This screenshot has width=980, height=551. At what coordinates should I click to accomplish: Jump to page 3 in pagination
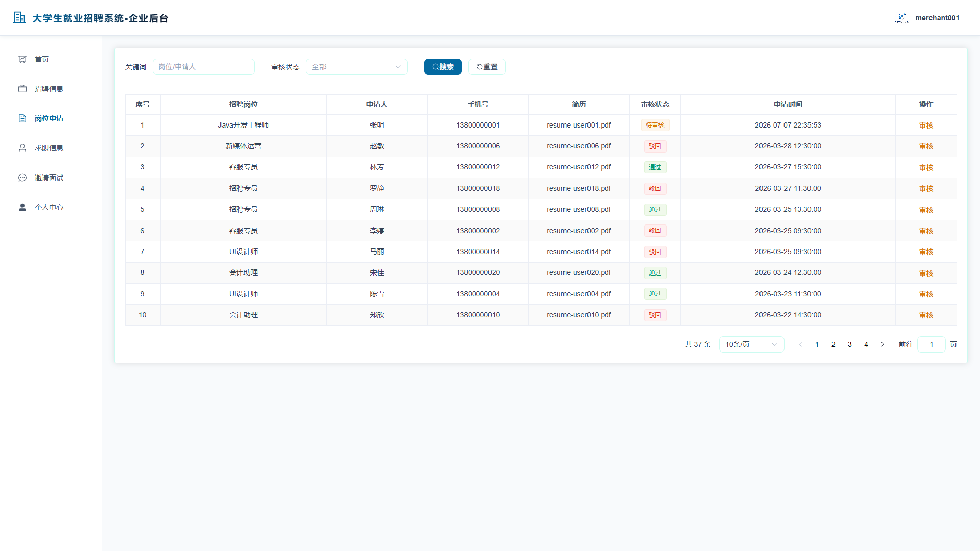point(850,344)
